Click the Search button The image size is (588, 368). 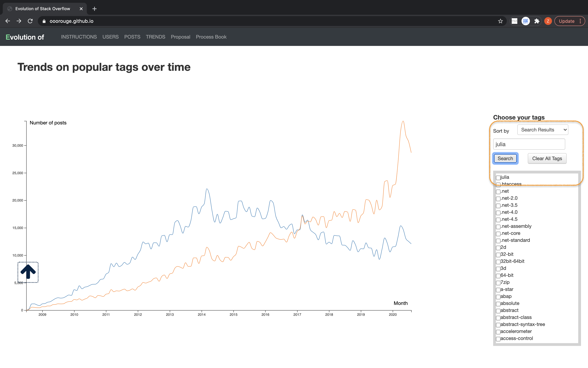coord(505,158)
